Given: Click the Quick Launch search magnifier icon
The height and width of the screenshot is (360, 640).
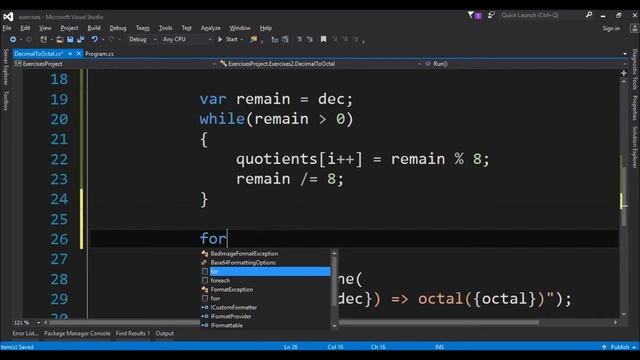Looking at the screenshot, I should 589,15.
